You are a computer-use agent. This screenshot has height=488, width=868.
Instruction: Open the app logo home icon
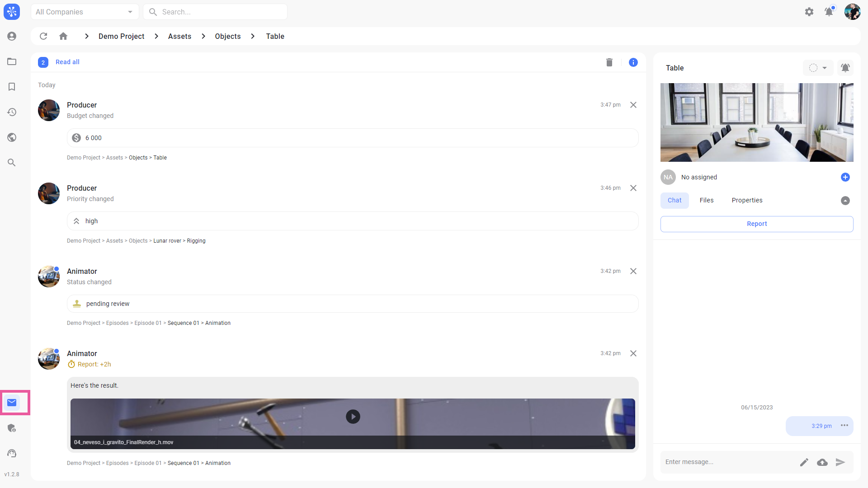click(12, 12)
